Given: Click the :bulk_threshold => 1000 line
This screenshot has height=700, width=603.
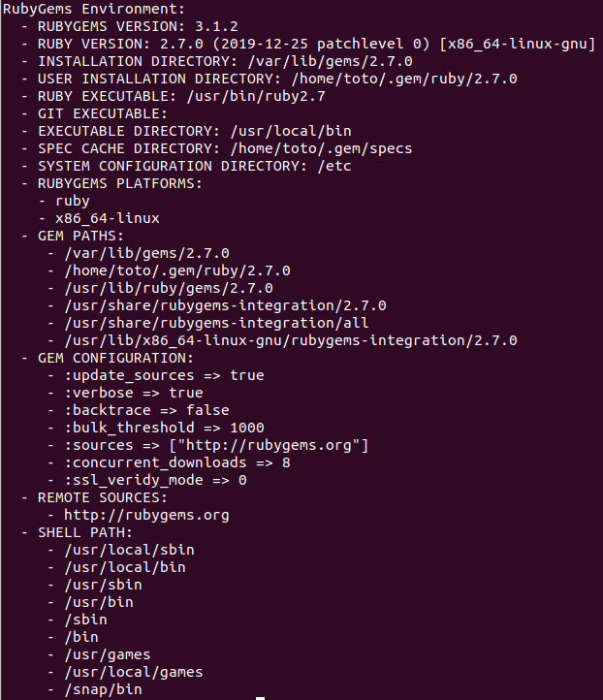Looking at the screenshot, I should (x=164, y=428).
